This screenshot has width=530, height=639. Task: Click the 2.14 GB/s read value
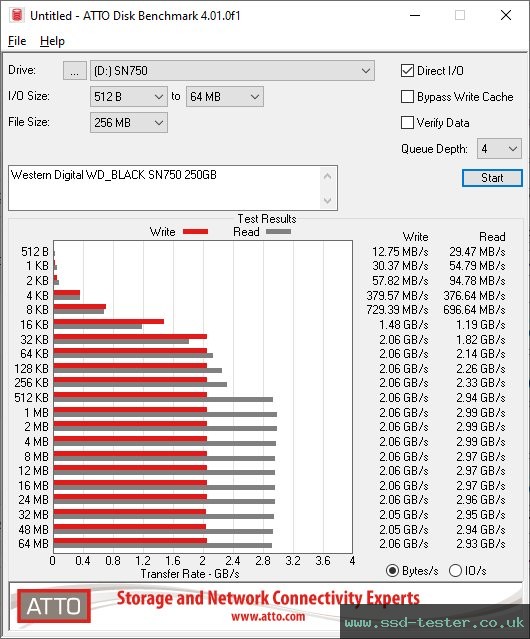(x=481, y=353)
